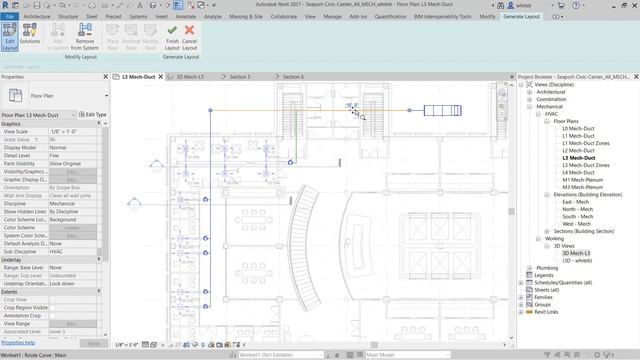Click the highlighted Thin Lines toolbar icon
The image size is (640, 360).
(x=178, y=5)
